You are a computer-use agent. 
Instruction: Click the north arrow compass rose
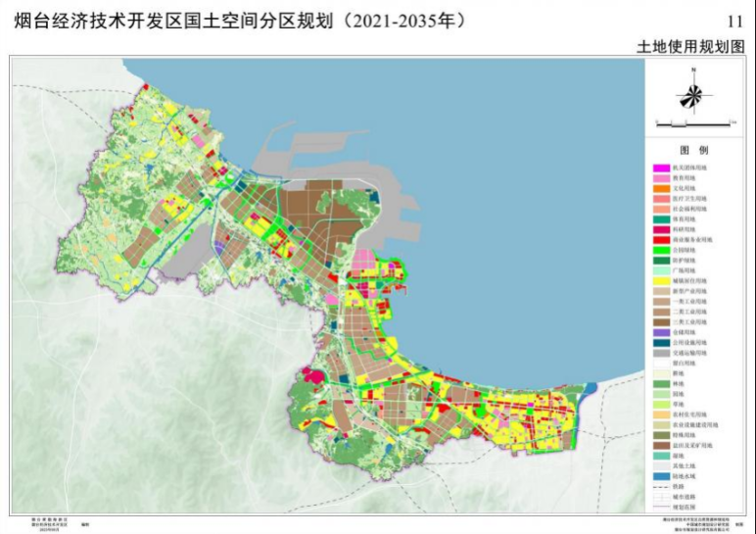coord(692,95)
